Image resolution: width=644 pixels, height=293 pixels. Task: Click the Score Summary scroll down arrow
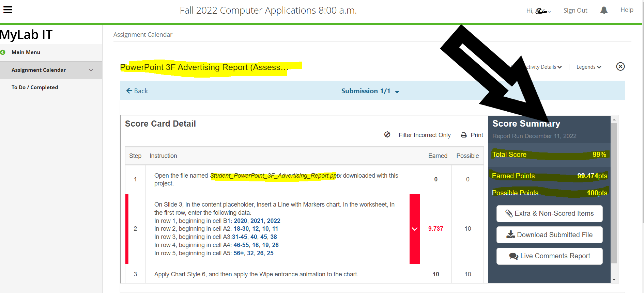click(614, 280)
